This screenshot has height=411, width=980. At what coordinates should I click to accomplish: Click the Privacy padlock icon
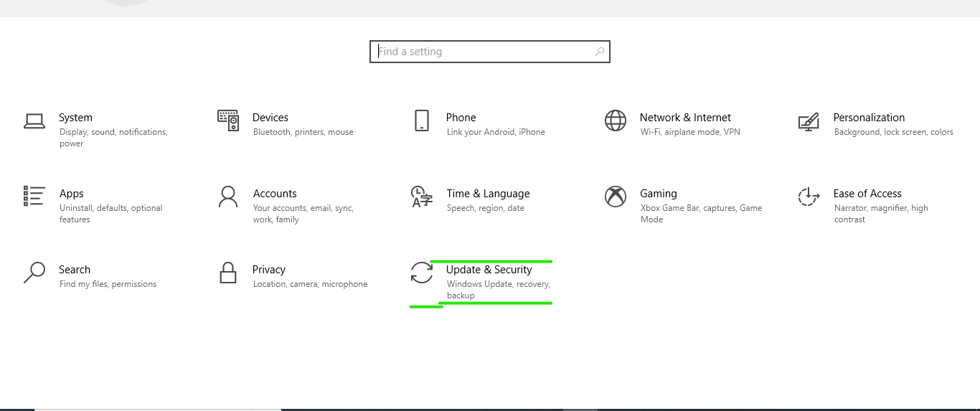228,273
